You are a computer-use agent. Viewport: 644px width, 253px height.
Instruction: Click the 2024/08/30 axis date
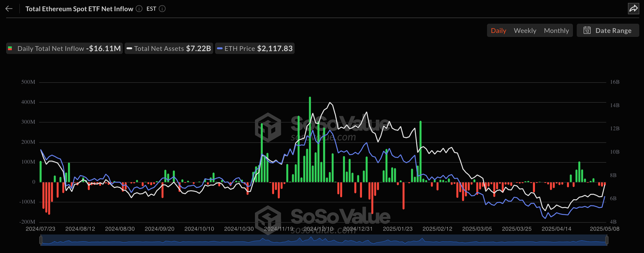tap(120, 229)
